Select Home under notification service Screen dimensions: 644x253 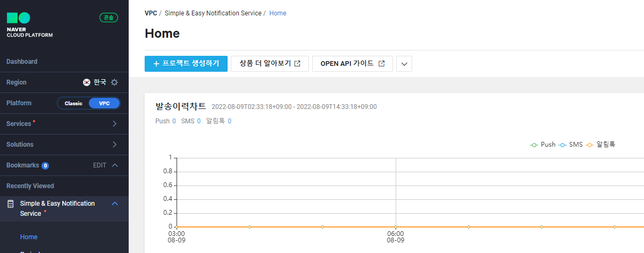(29, 237)
